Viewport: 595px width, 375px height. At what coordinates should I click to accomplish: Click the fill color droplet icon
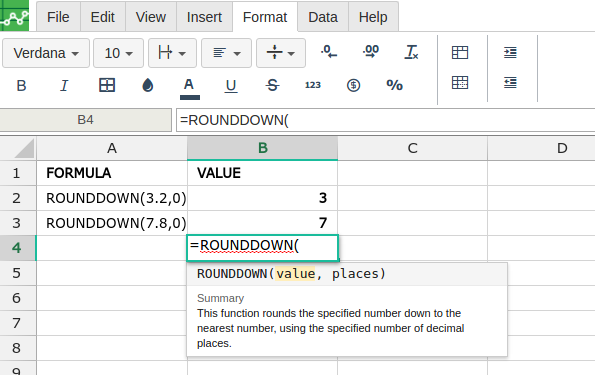tap(148, 85)
